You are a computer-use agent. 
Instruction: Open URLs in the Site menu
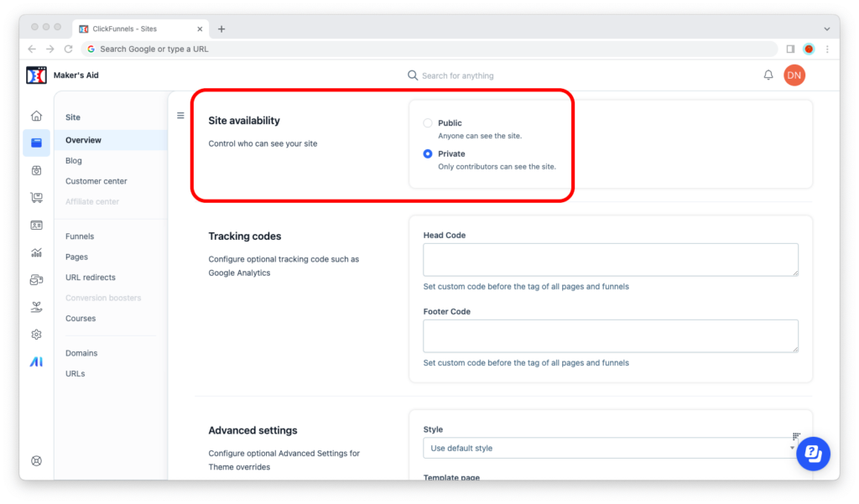(x=75, y=374)
